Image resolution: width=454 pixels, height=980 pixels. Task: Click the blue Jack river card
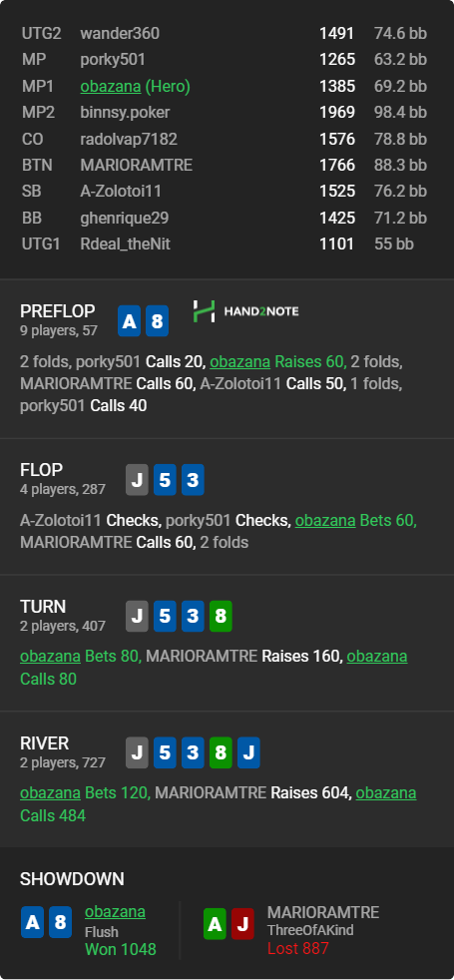point(248,753)
